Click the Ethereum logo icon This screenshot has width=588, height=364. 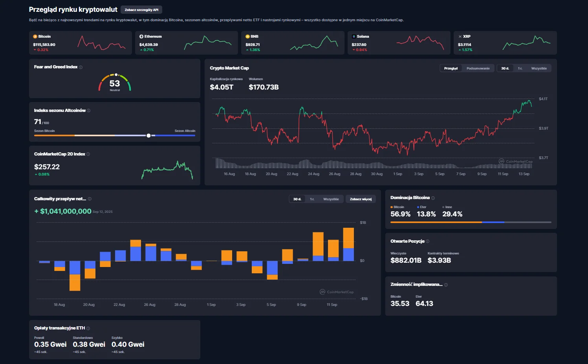click(141, 37)
